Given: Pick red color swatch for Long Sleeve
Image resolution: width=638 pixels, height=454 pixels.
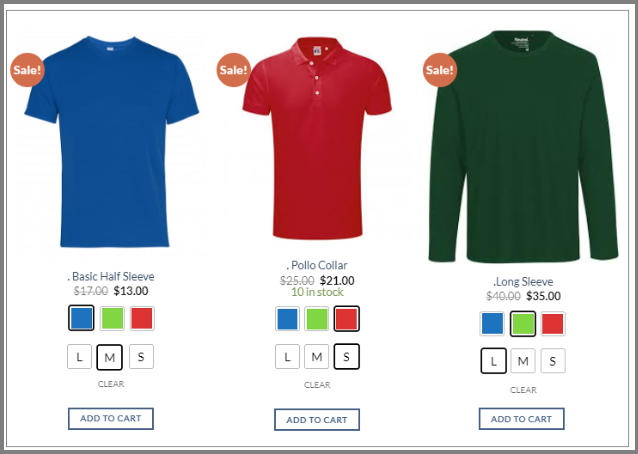Looking at the screenshot, I should point(553,324).
